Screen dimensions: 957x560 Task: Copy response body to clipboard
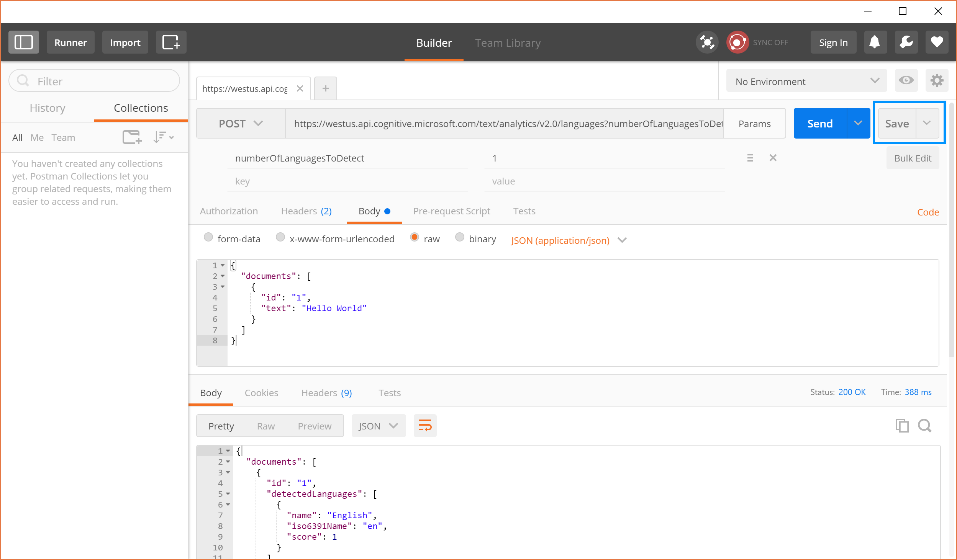pos(902,426)
